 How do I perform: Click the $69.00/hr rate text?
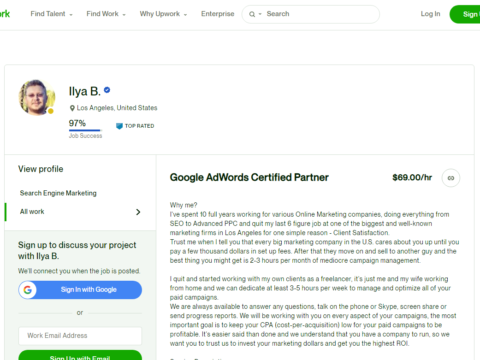point(412,178)
